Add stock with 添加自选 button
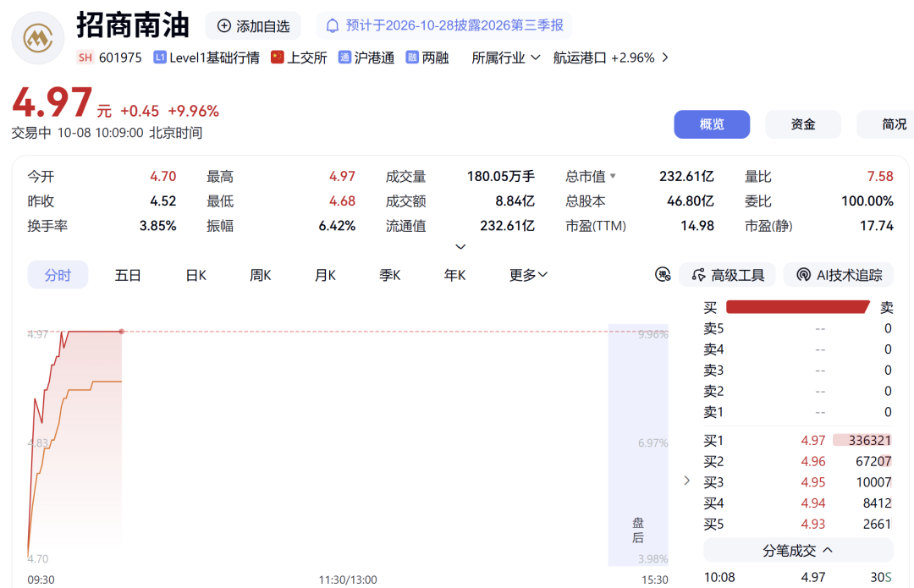 tap(253, 25)
